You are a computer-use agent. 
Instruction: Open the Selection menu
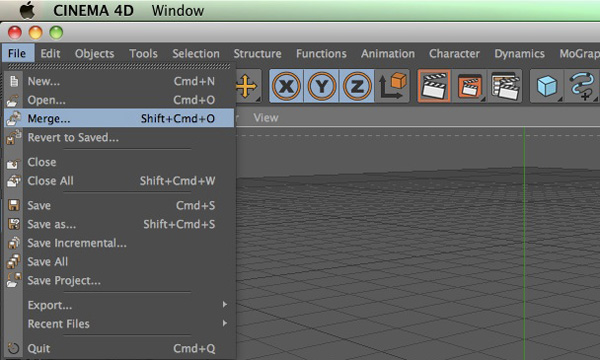pyautogui.click(x=196, y=54)
